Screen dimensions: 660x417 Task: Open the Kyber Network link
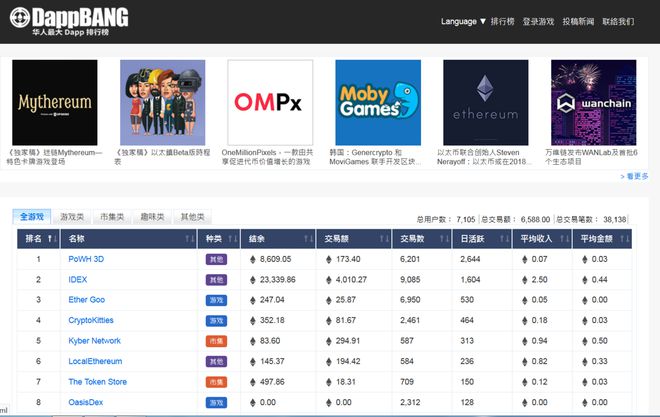point(94,341)
